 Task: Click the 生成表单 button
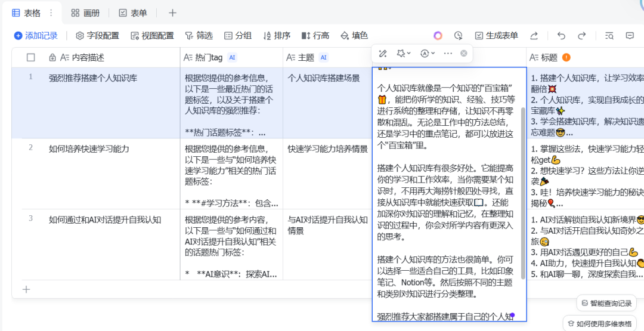point(496,36)
